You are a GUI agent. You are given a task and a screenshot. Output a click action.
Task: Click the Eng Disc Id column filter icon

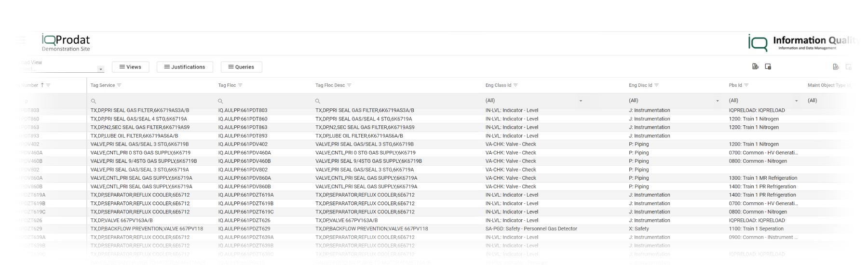656,85
